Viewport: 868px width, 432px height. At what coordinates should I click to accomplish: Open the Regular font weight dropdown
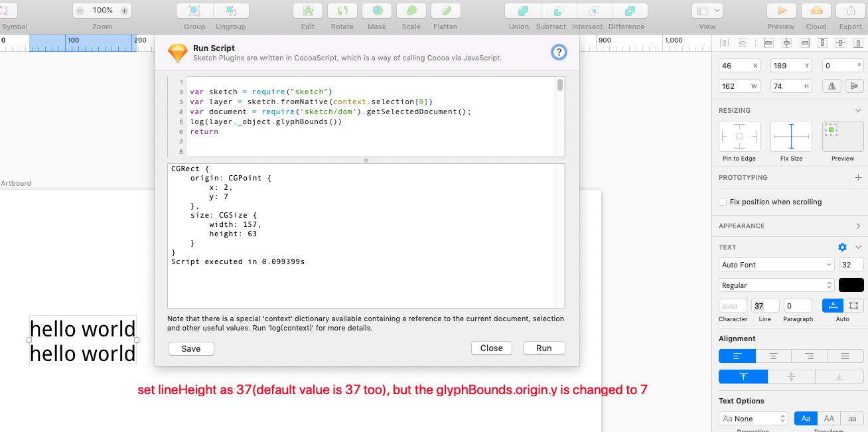776,285
